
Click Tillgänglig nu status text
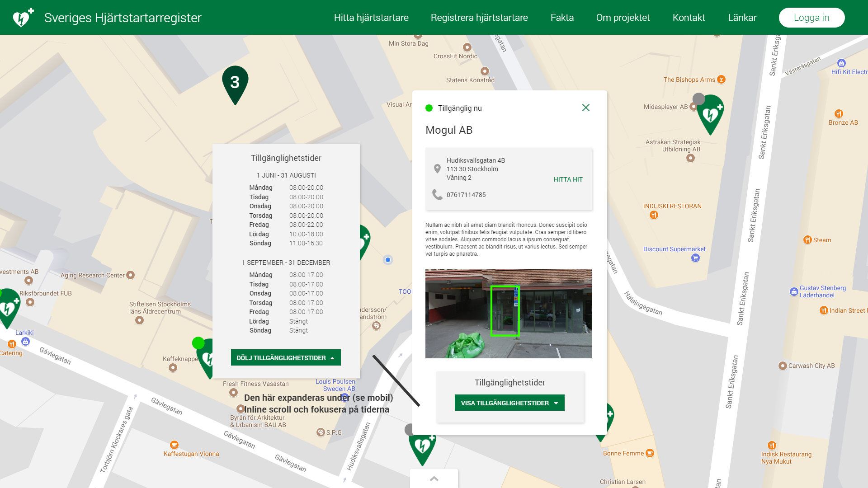tap(460, 108)
